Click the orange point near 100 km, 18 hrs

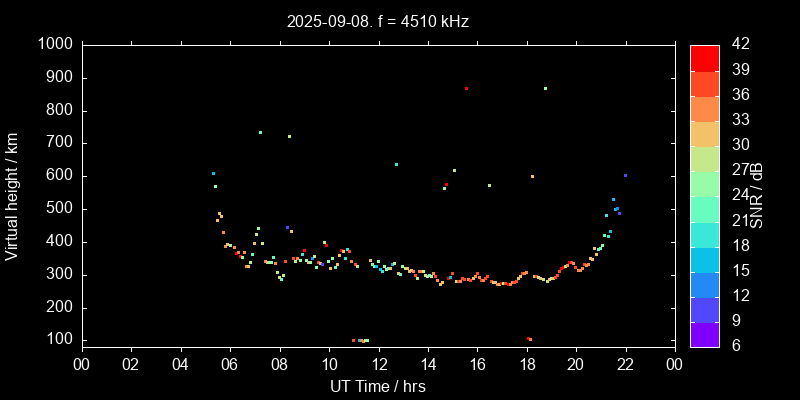tap(529, 339)
